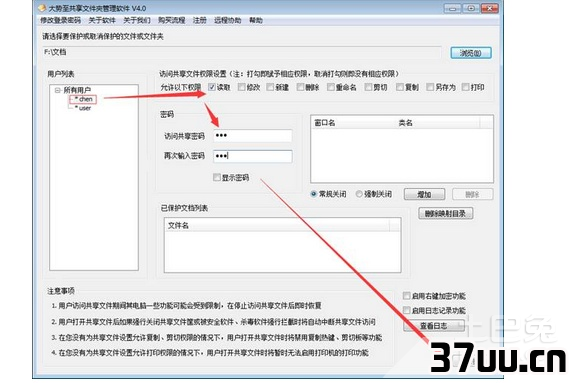
Task: Open the 帮助 menu
Action: 256,20
